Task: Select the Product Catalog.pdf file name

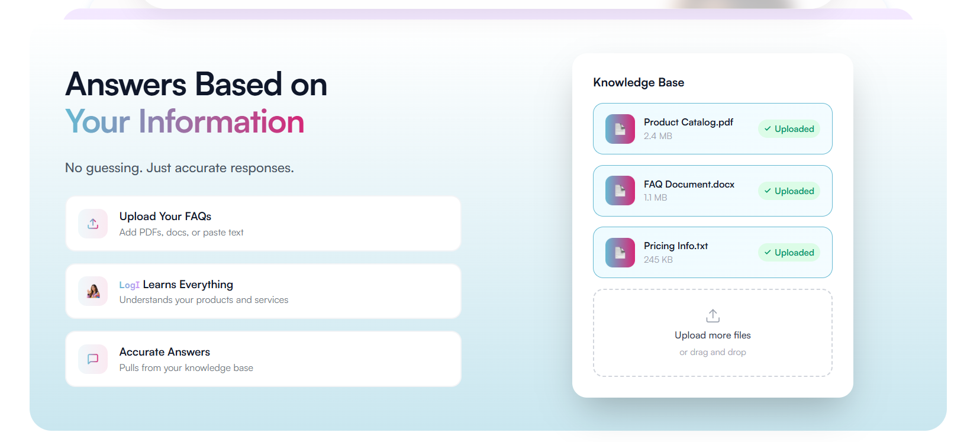Action: [x=688, y=122]
